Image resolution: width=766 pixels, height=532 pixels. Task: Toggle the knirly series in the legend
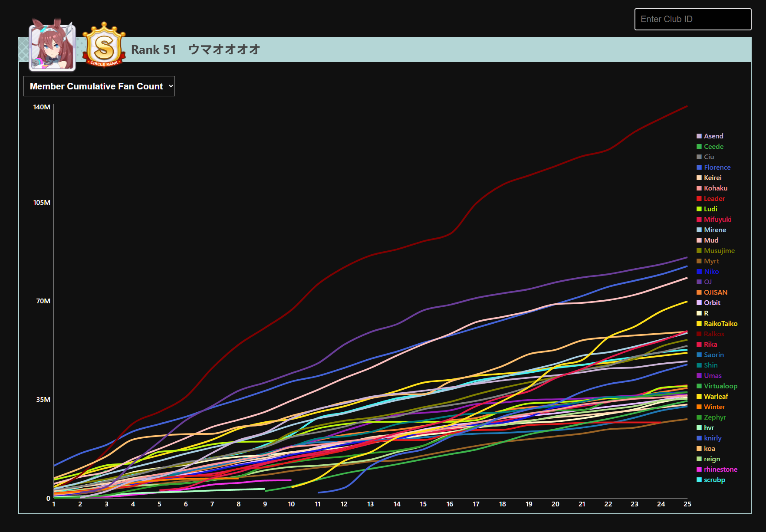tap(709, 438)
